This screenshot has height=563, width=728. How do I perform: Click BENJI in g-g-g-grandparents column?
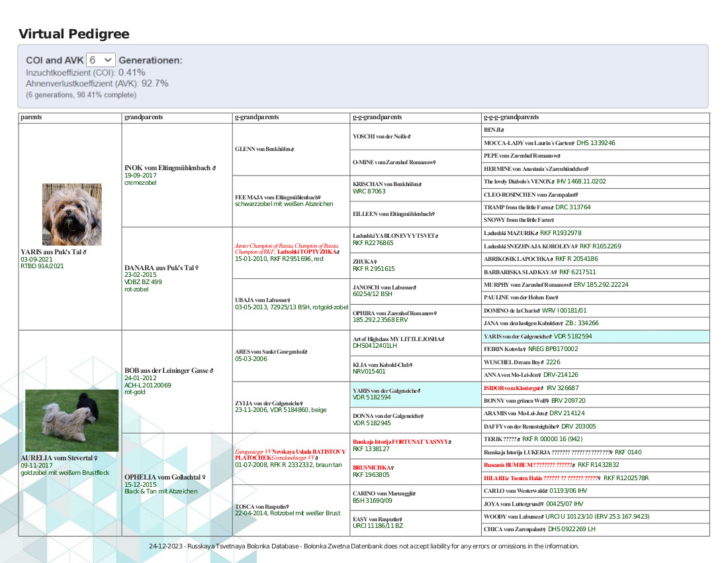(x=494, y=130)
